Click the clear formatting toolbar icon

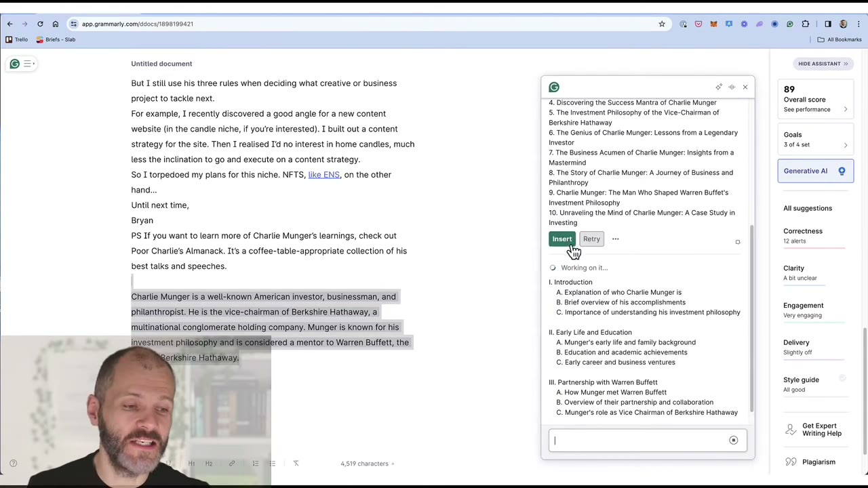point(296,464)
